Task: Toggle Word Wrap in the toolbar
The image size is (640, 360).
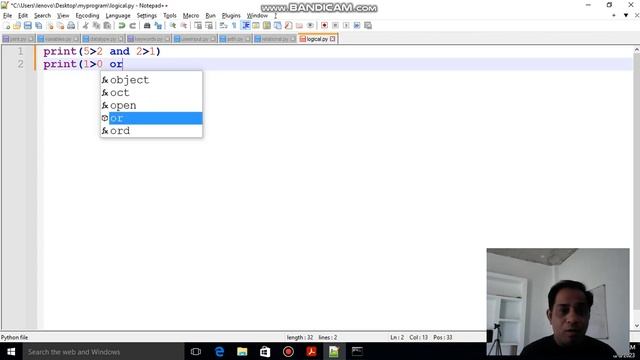Action: click(223, 26)
